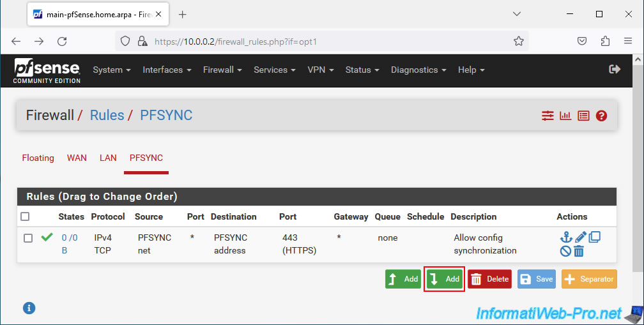The width and height of the screenshot is (644, 325).
Task: Copy the rule using the duplicate icon
Action: pyautogui.click(x=594, y=237)
